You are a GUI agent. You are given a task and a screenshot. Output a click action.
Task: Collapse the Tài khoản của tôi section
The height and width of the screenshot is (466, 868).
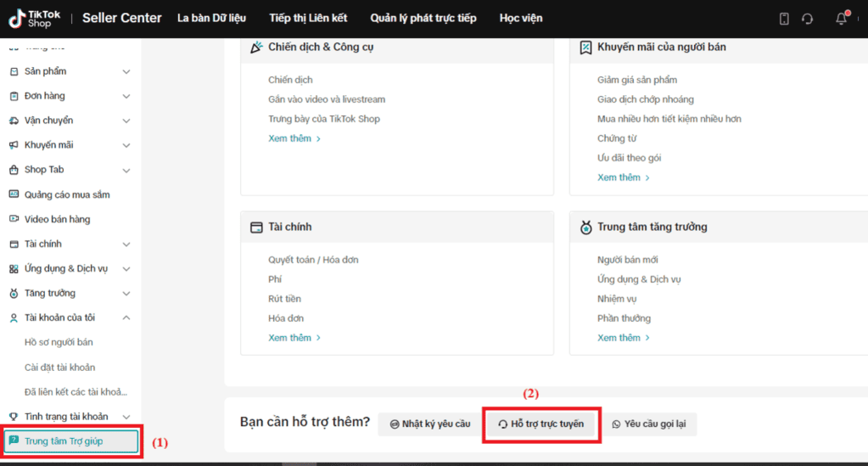click(x=126, y=317)
